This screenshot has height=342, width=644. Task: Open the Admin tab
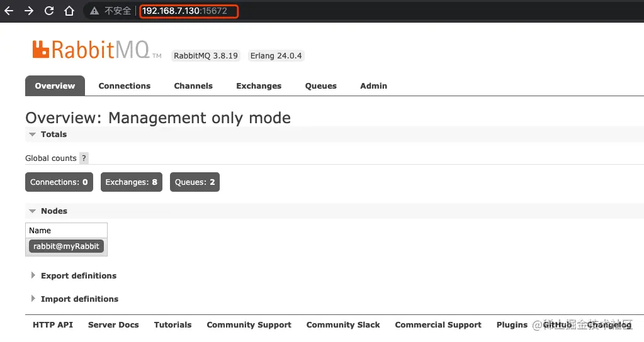tap(374, 85)
